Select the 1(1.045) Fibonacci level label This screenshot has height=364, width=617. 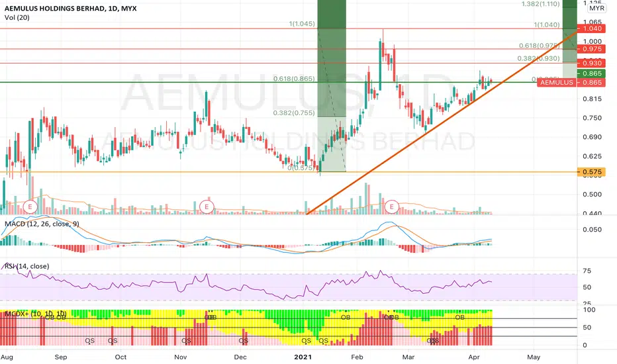[x=302, y=24]
